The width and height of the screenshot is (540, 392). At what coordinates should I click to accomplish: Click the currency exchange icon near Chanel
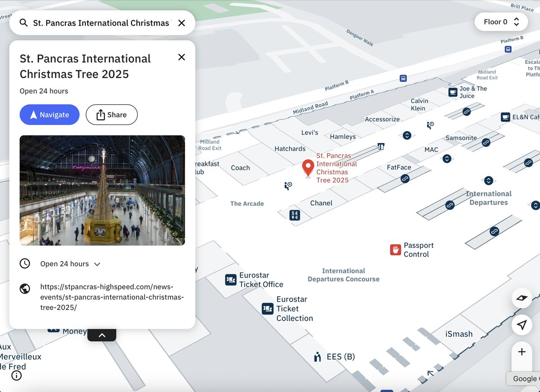pos(295,215)
